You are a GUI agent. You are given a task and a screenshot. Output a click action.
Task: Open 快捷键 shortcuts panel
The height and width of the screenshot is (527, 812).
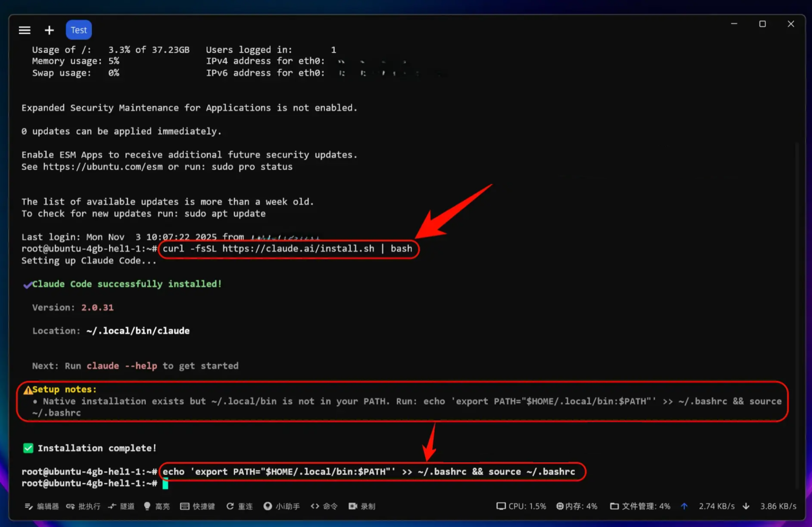click(x=197, y=506)
